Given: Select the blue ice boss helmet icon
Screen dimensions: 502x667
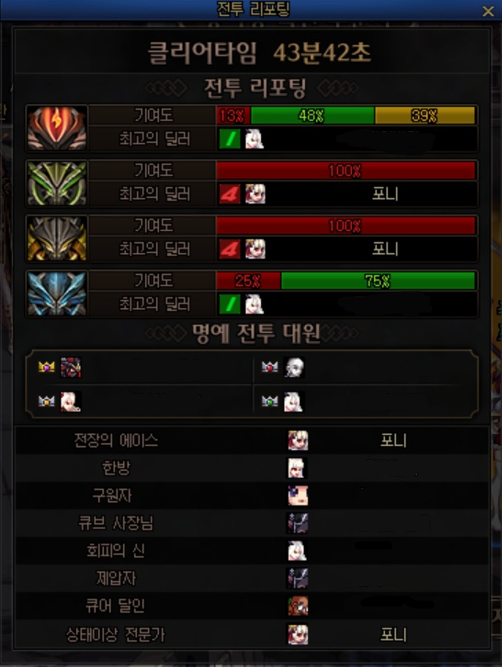Looking at the screenshot, I should (x=57, y=294).
